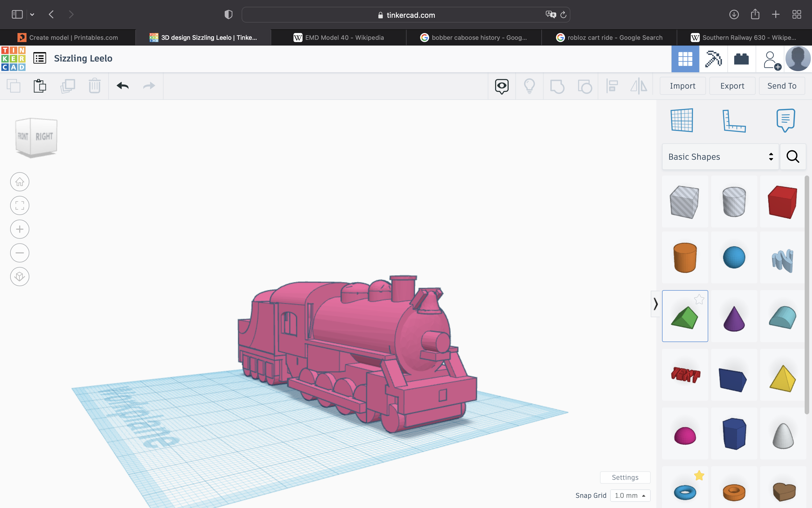This screenshot has height=508, width=812.
Task: Click the Notes speech bubble tool
Action: [x=785, y=120]
